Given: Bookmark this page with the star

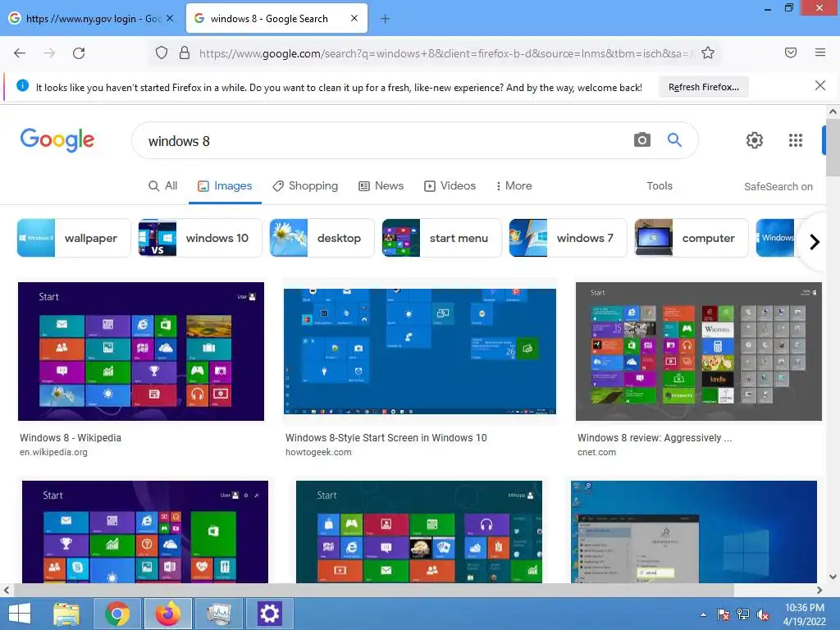Looking at the screenshot, I should click(708, 52).
